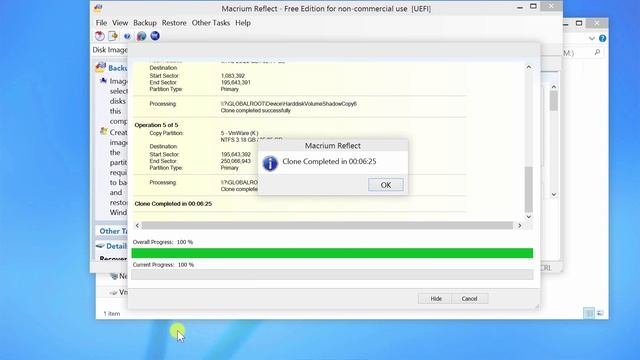The image size is (640, 360).
Task: Click the '195,643,391' end sector value
Action: [x=236, y=82]
